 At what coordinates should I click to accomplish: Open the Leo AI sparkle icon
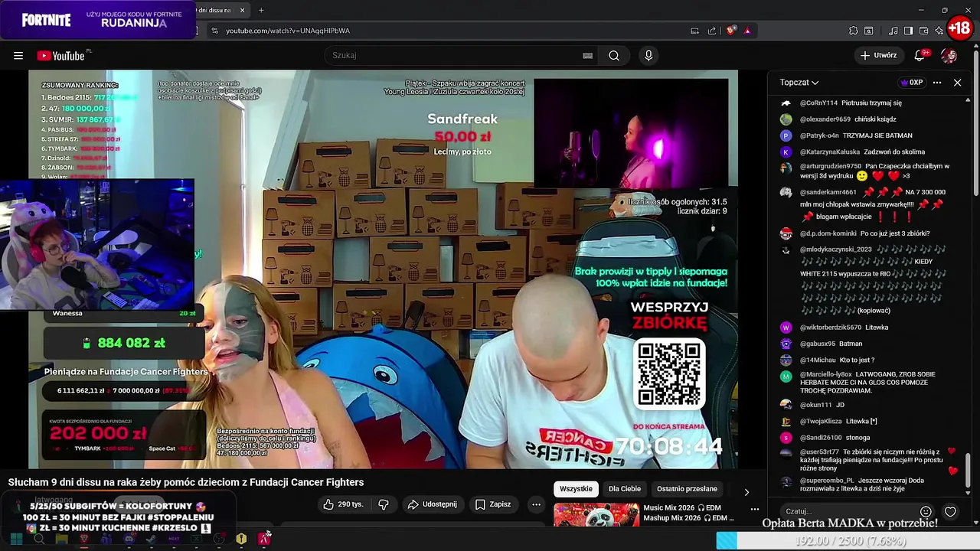pyautogui.click(x=939, y=31)
